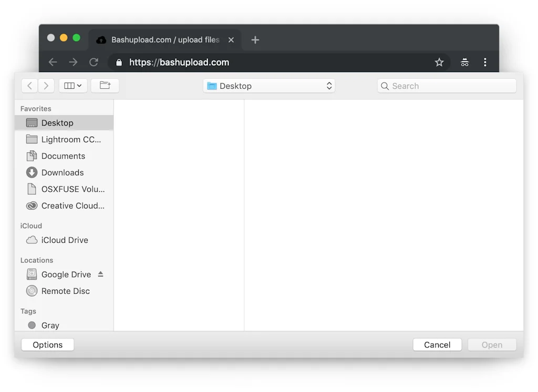
Task: Open Lightroom CC folder in sidebar
Action: click(x=64, y=139)
